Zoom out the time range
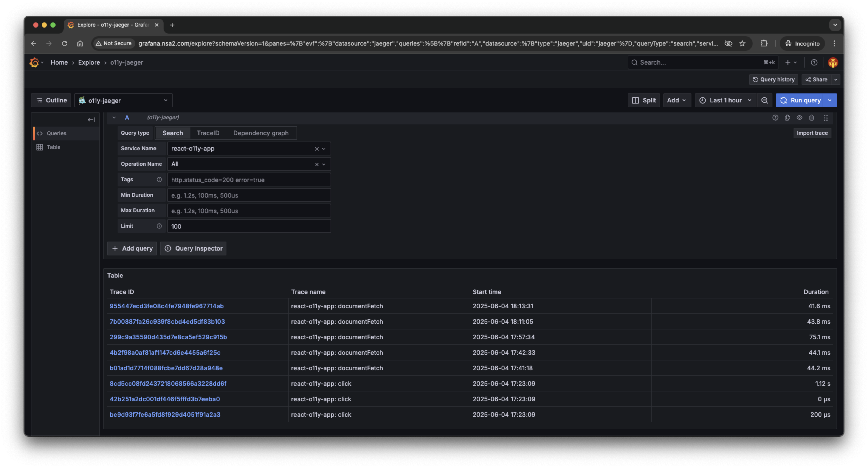 tap(764, 100)
